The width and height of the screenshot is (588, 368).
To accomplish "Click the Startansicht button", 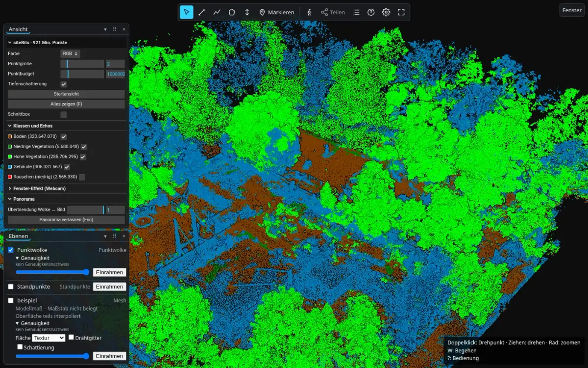I will click(x=66, y=94).
